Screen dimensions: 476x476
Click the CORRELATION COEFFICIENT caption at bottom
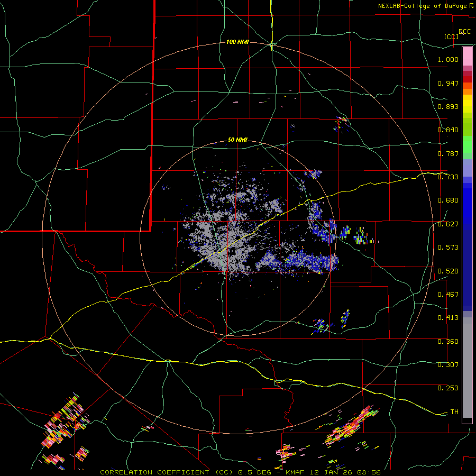[x=240, y=472]
